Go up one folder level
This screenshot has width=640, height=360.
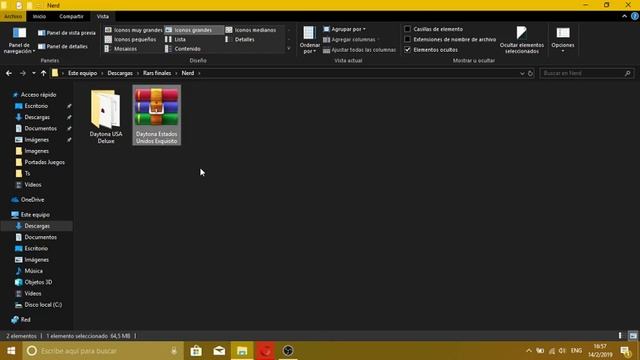43,73
